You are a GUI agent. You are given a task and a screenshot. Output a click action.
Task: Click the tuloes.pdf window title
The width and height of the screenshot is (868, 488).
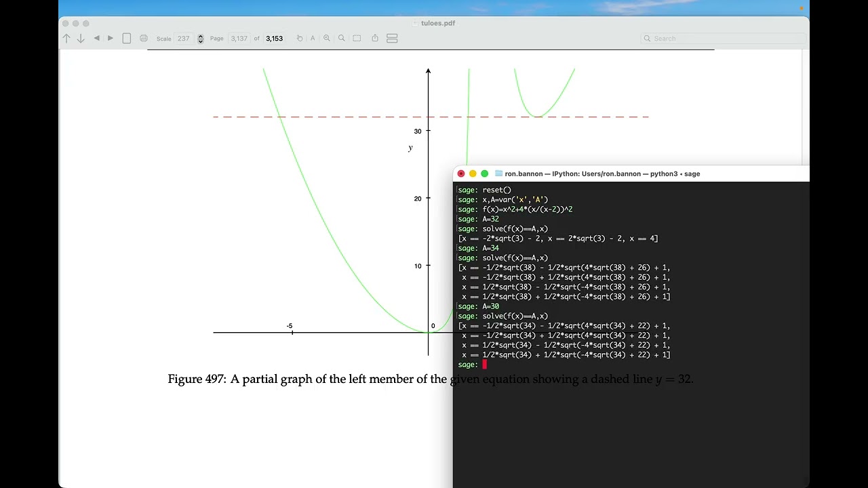click(438, 23)
